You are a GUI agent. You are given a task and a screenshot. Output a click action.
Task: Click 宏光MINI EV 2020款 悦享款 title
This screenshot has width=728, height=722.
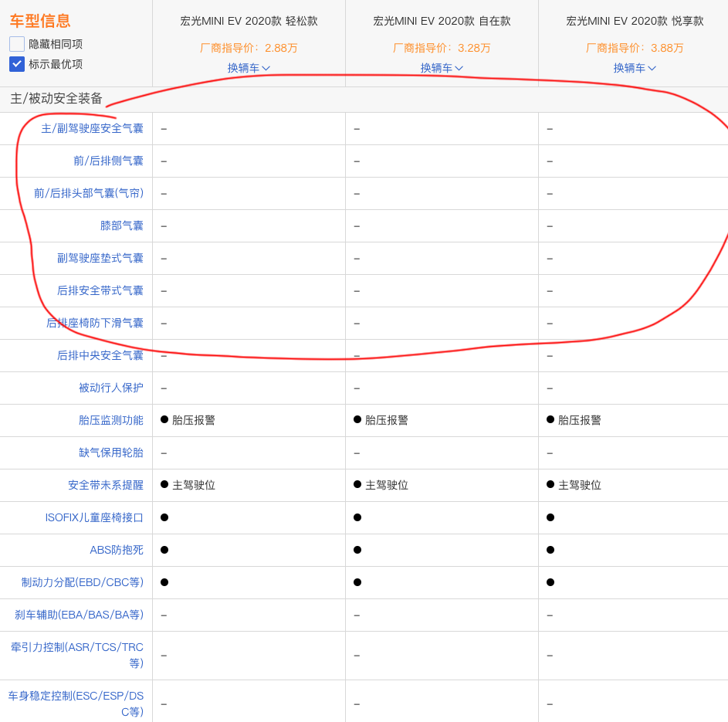[x=635, y=21]
